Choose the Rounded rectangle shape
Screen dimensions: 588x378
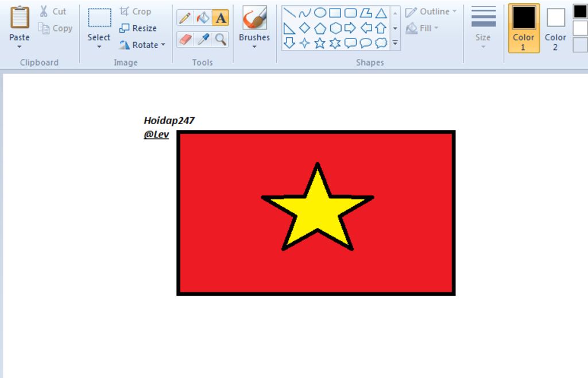(x=350, y=13)
